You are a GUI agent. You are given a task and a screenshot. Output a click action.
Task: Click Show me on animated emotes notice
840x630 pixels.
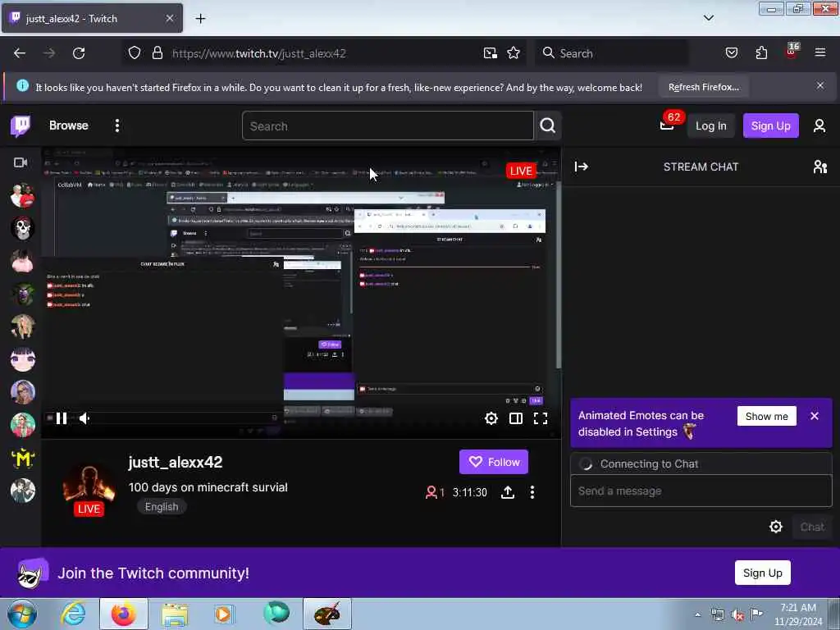tap(767, 416)
